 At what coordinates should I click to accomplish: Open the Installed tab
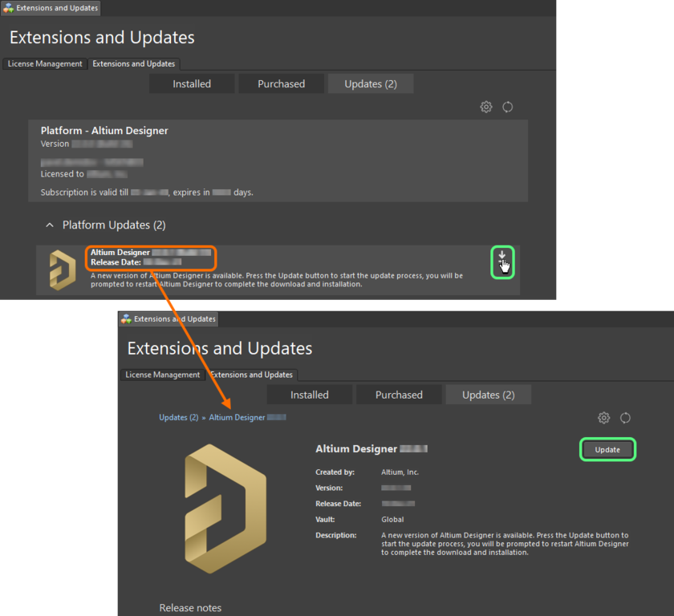tap(192, 83)
